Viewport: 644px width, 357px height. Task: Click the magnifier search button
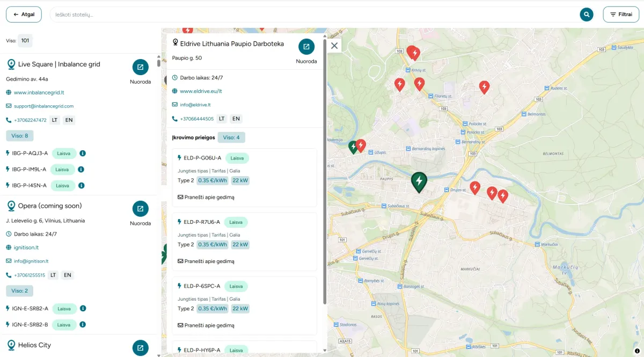coord(587,14)
